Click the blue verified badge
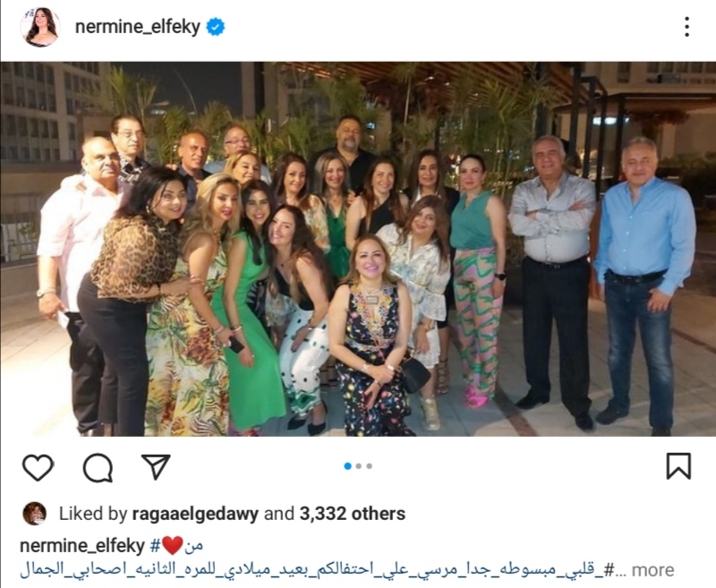The height and width of the screenshot is (588, 716). click(216, 28)
